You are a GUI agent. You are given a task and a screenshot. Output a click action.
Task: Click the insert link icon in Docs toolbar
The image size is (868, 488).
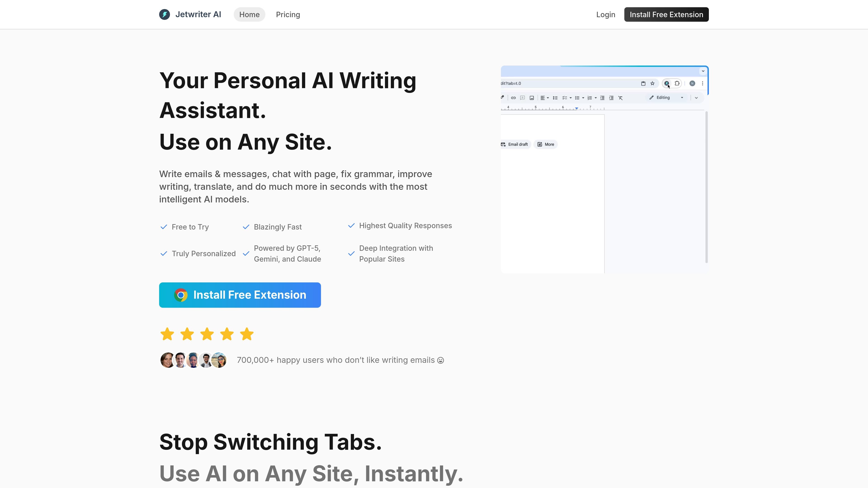(513, 98)
